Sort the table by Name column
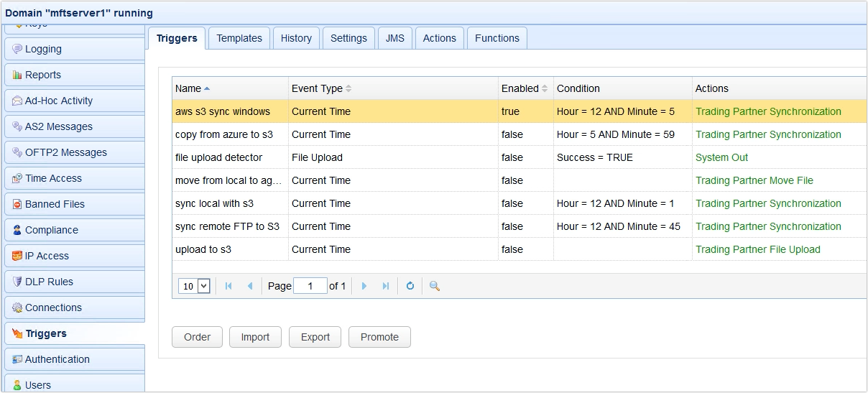Screen dimensions: 868x393 tap(189, 88)
